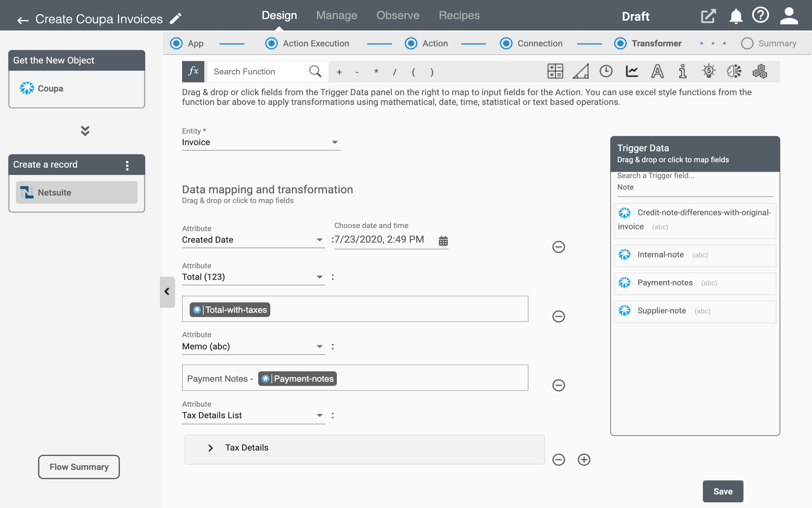
Task: Open math functions calculator icon
Action: coord(555,71)
